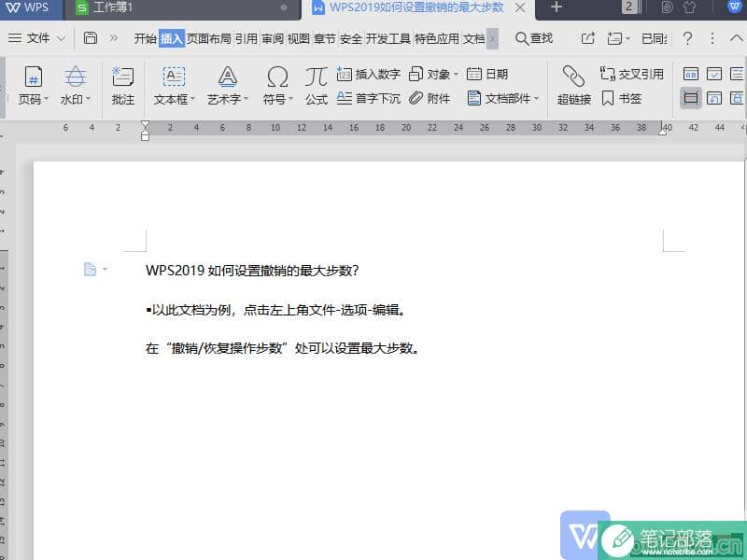
Task: Click the form field icon at top of right ribbon group
Action: (x=691, y=74)
